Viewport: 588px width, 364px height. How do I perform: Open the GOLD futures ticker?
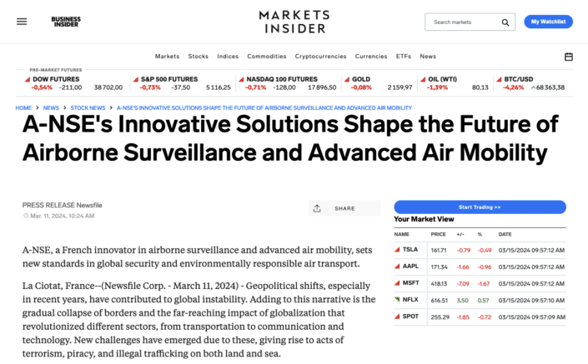pyautogui.click(x=362, y=78)
